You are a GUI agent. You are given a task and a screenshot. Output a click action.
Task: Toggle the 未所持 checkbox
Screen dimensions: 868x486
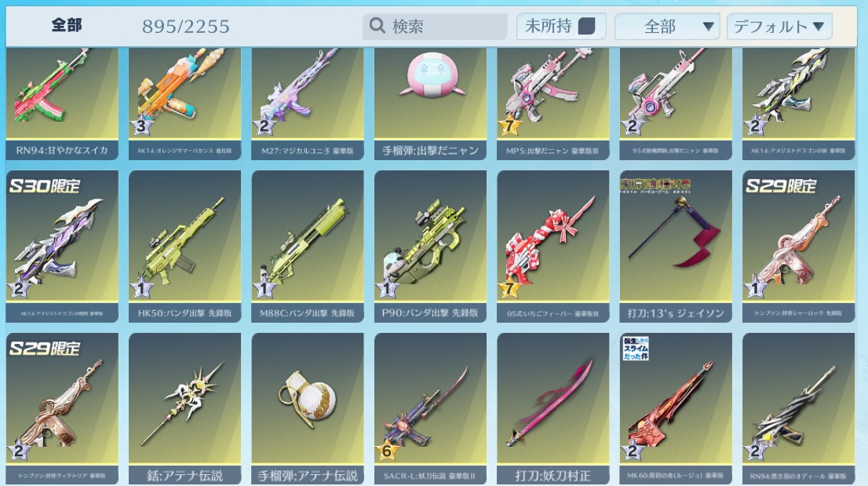click(x=586, y=26)
